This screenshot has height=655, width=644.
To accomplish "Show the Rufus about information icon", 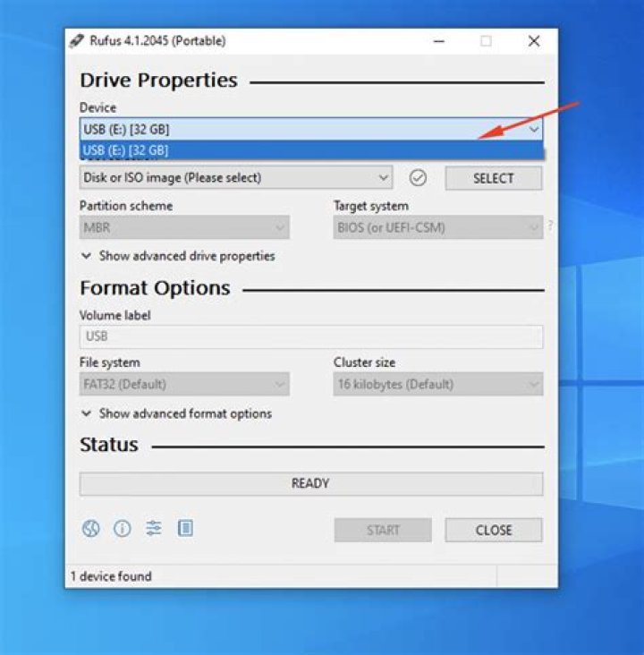I will click(x=122, y=529).
